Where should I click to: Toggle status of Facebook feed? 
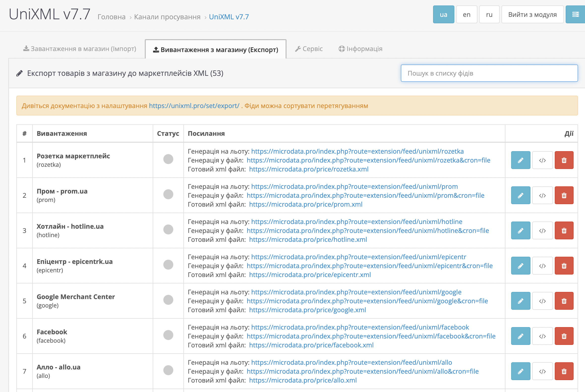coord(168,335)
